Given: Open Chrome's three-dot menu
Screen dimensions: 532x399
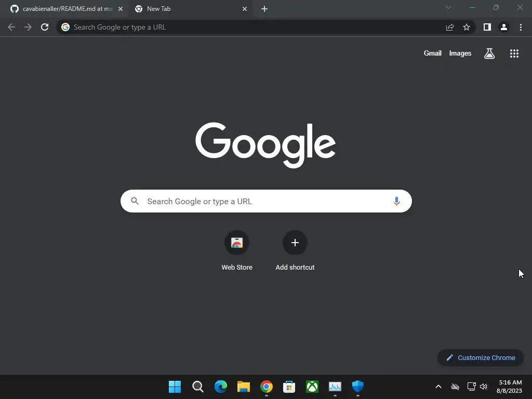Looking at the screenshot, I should click(x=521, y=27).
